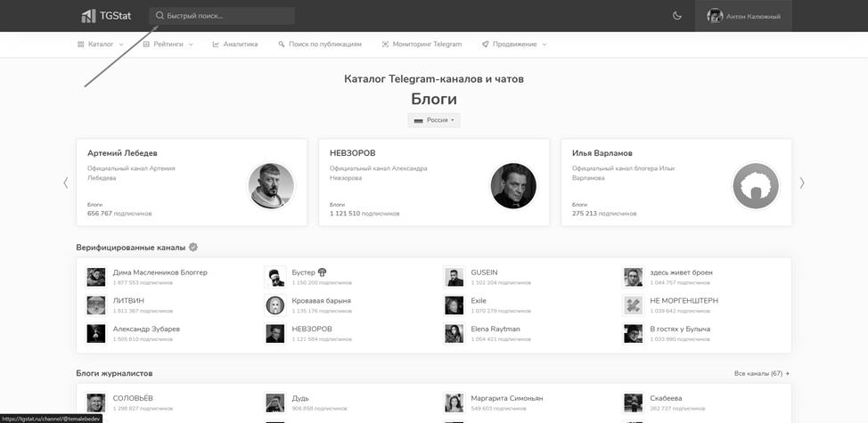The width and height of the screenshot is (868, 423).
Task: Open the Аналитика section
Action: coord(234,45)
